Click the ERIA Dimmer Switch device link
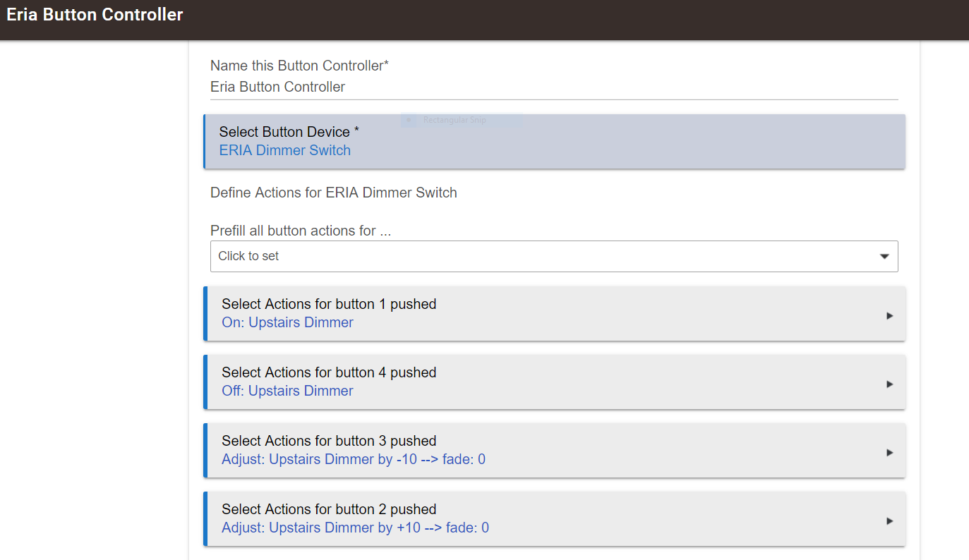969x560 pixels. click(x=285, y=150)
